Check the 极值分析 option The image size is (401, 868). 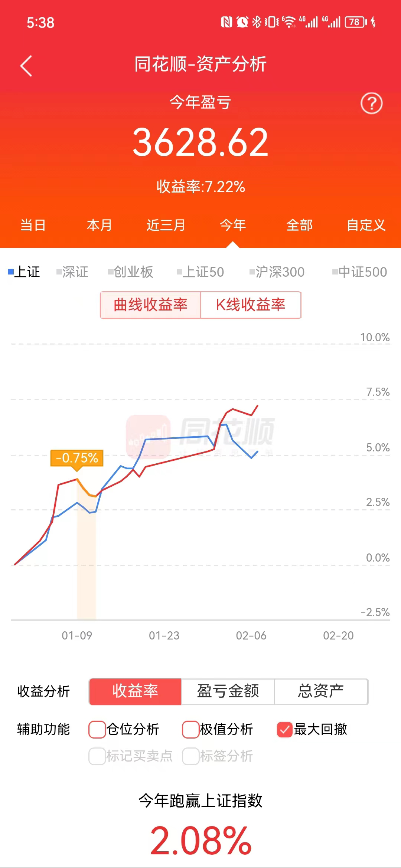(191, 729)
